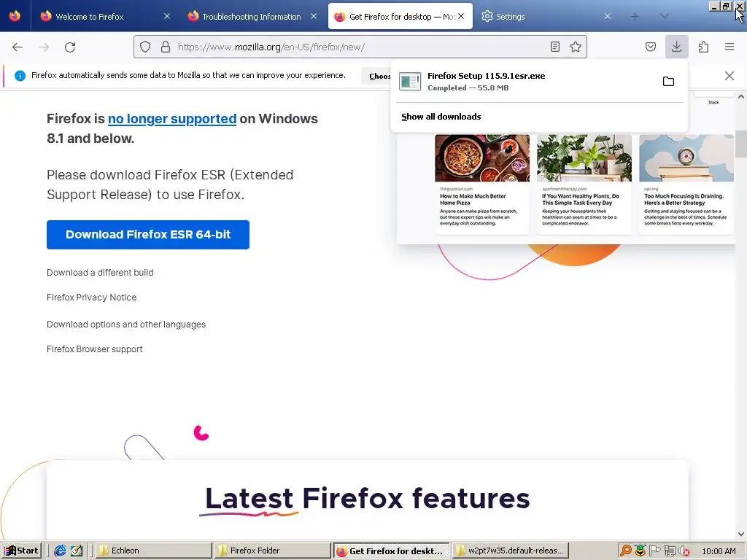Click the magnifier tray icon
Image resolution: width=747 pixels, height=560 pixels.
point(625,551)
